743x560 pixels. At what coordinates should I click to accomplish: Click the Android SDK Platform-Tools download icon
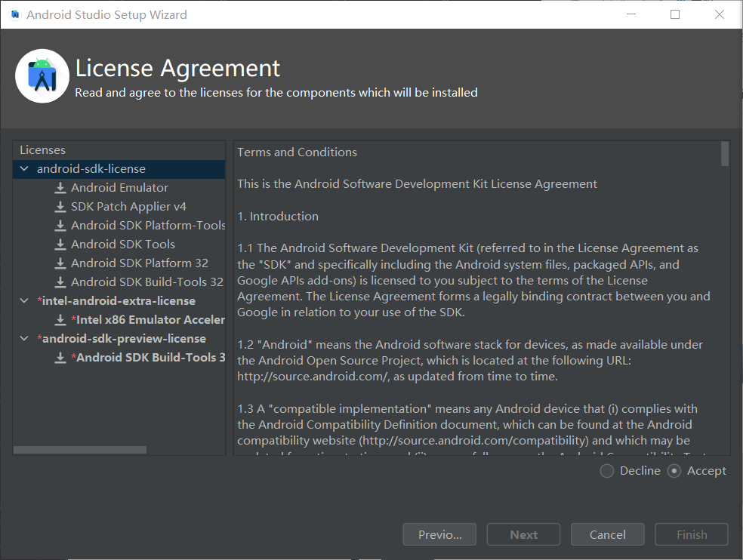(x=60, y=226)
